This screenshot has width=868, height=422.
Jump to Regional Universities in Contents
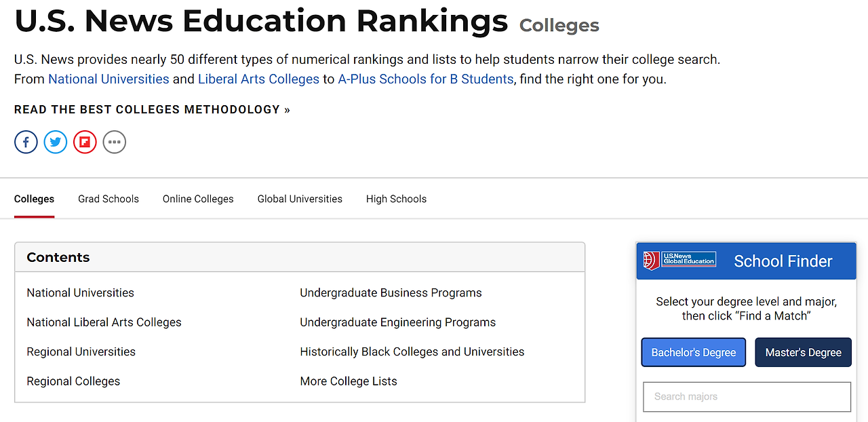81,351
